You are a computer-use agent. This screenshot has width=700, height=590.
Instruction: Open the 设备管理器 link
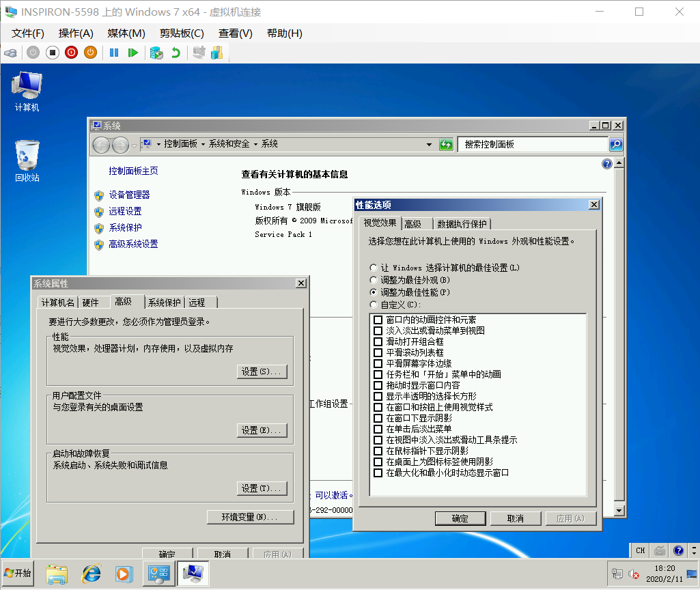[x=129, y=195]
